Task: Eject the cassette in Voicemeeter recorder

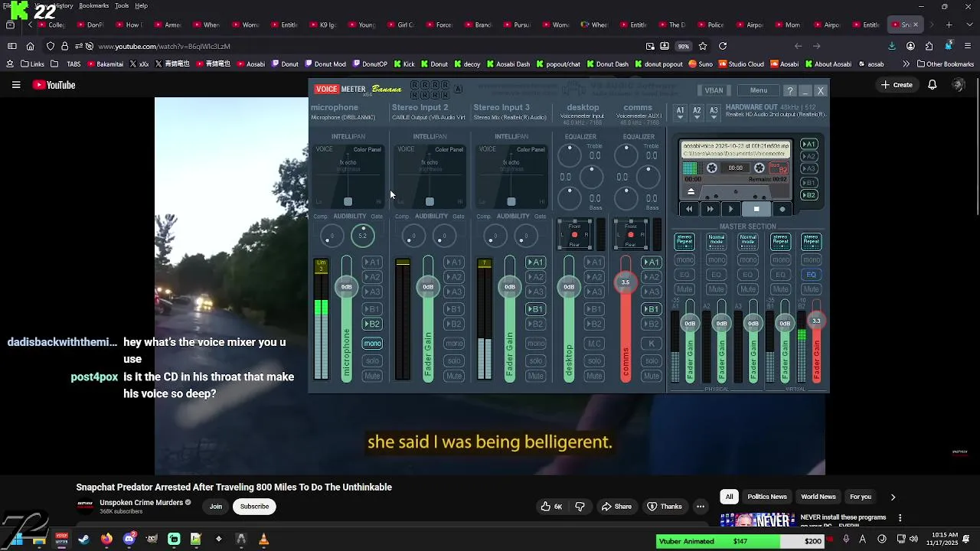Action: 691,191
